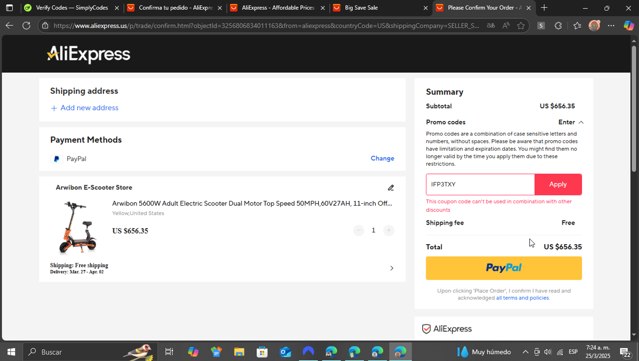Switch to Confirma tu pedido tab
The height and width of the screenshot is (361, 640).
(x=175, y=8)
